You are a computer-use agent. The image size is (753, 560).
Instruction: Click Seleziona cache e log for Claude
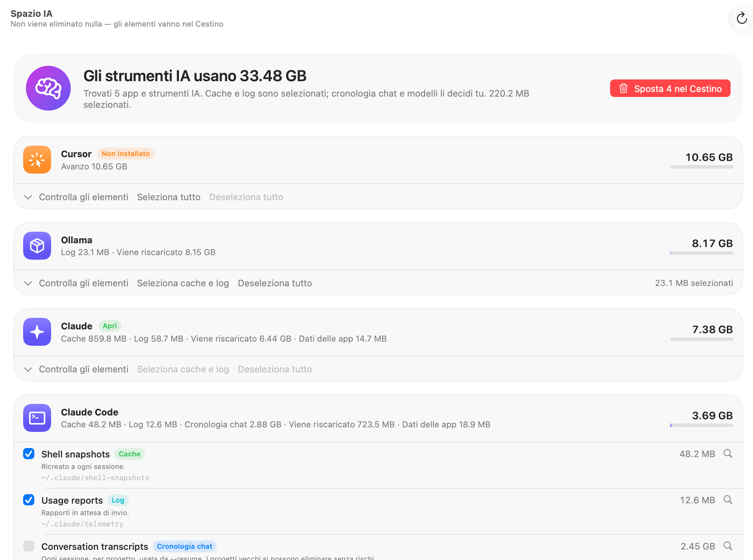click(x=183, y=369)
